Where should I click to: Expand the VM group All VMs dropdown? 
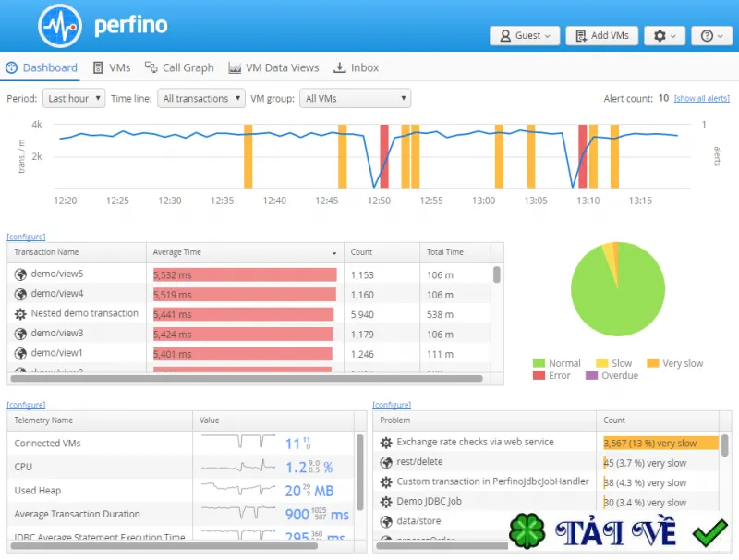point(355,99)
